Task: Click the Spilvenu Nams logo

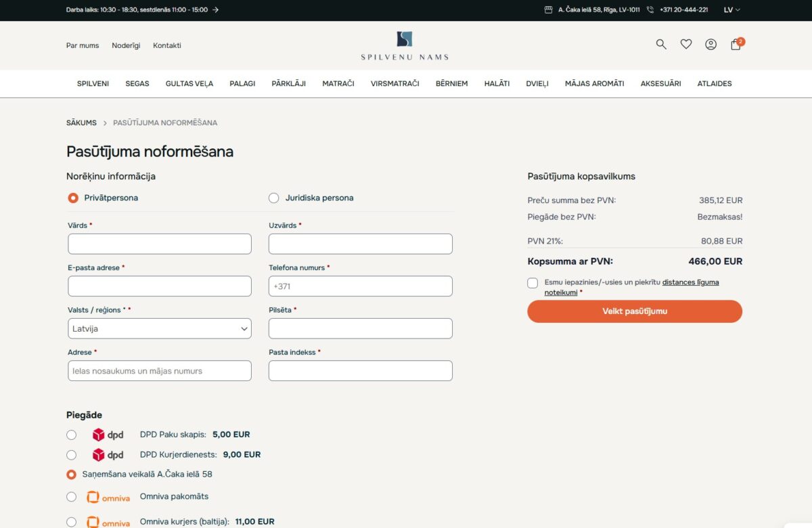Action: [x=404, y=45]
